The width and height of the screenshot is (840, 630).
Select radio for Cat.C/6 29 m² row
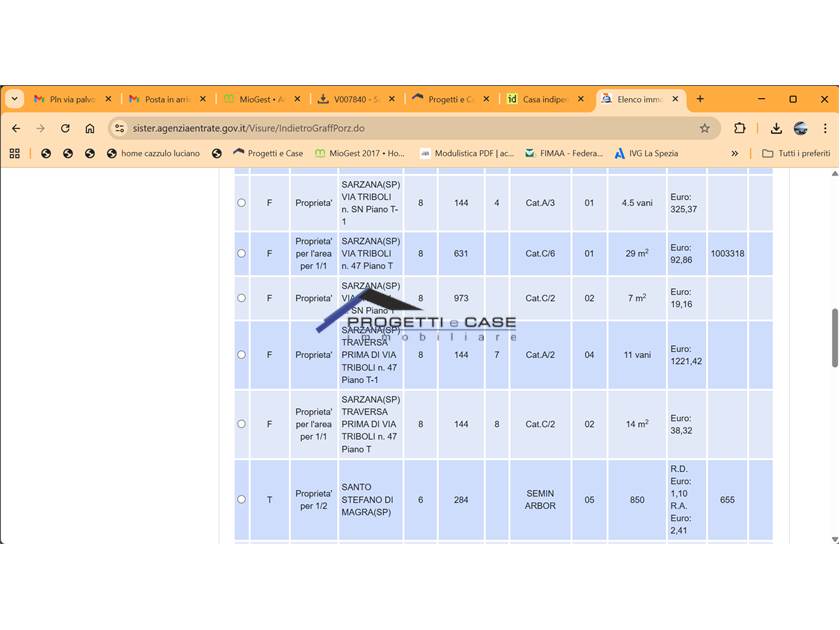click(241, 254)
